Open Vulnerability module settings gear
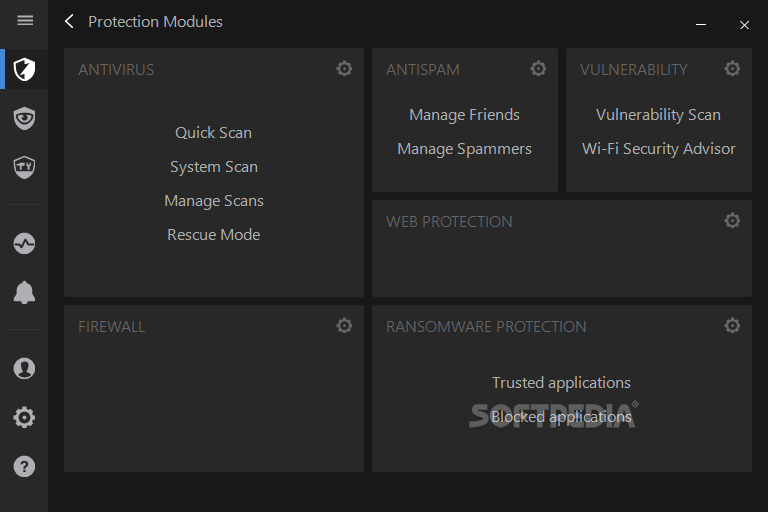768x512 pixels. click(x=732, y=69)
